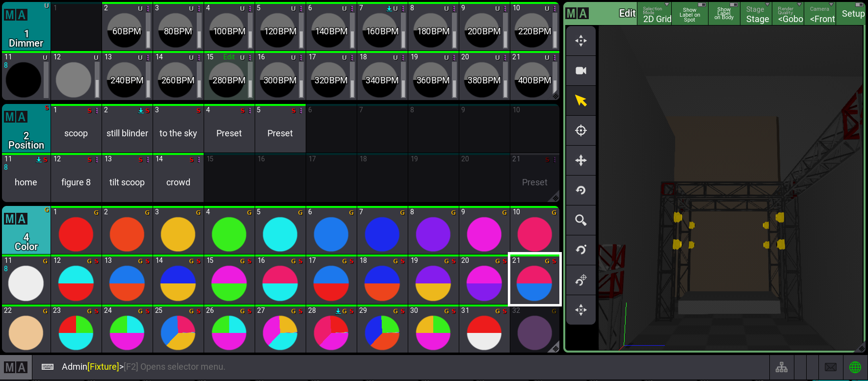The height and width of the screenshot is (381, 868).
Task: Click the counter-clockwise rotate tool
Action: (x=581, y=190)
